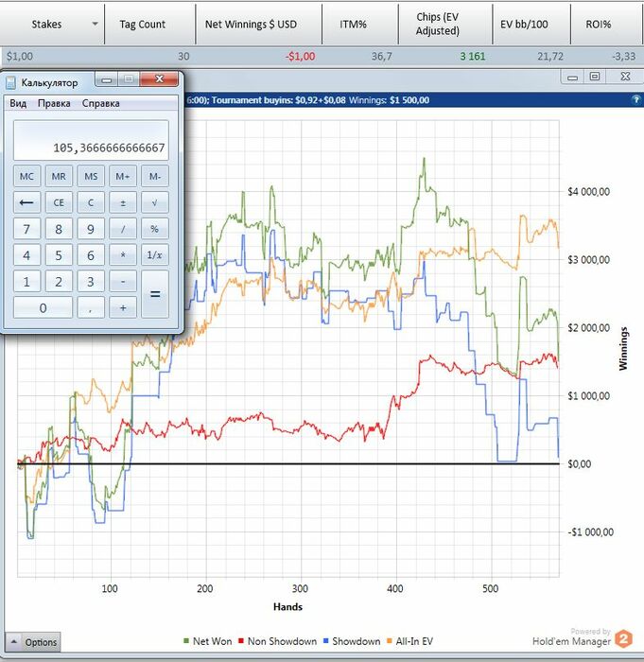
Task: Click the square root key
Action: (155, 202)
